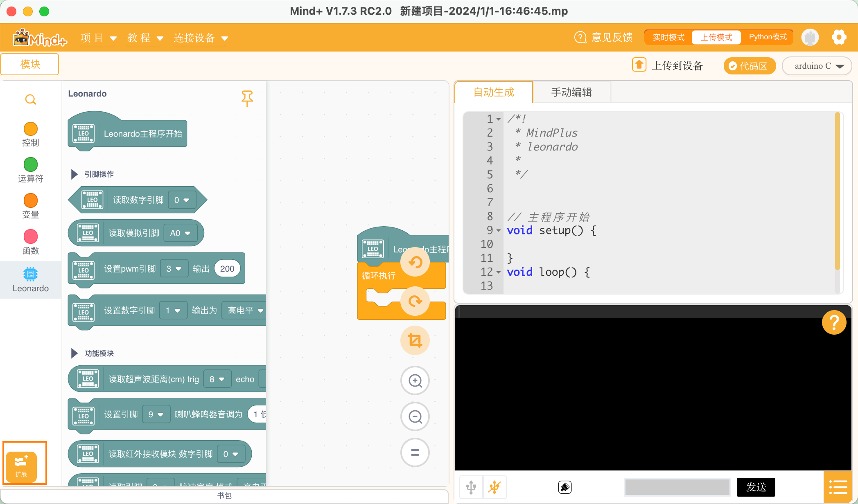858x504 pixels.
Task: Click the crop screenshot icon on canvas
Action: click(415, 340)
